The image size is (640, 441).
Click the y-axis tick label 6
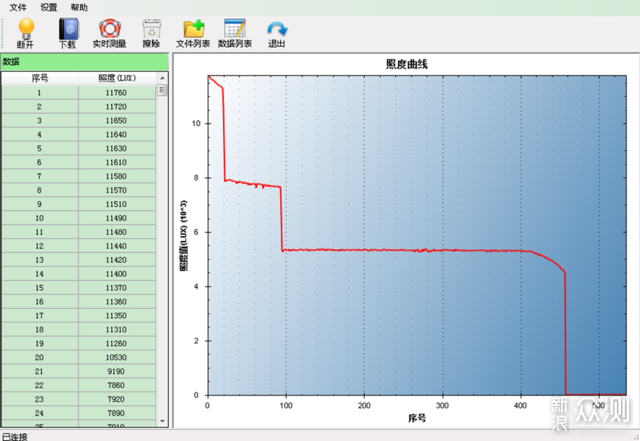196,232
